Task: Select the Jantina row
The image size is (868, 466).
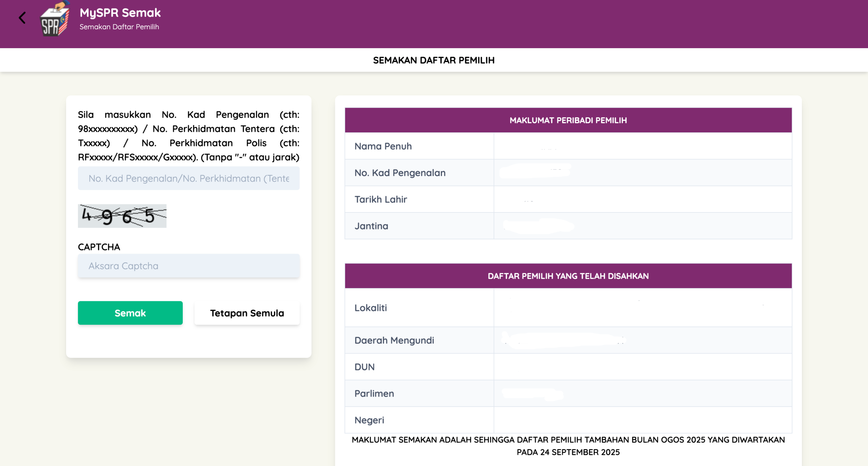Action: [x=568, y=226]
